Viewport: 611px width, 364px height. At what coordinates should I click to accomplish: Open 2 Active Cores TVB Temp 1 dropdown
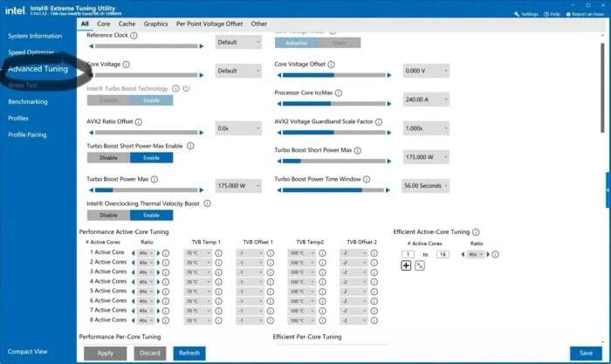click(197, 263)
